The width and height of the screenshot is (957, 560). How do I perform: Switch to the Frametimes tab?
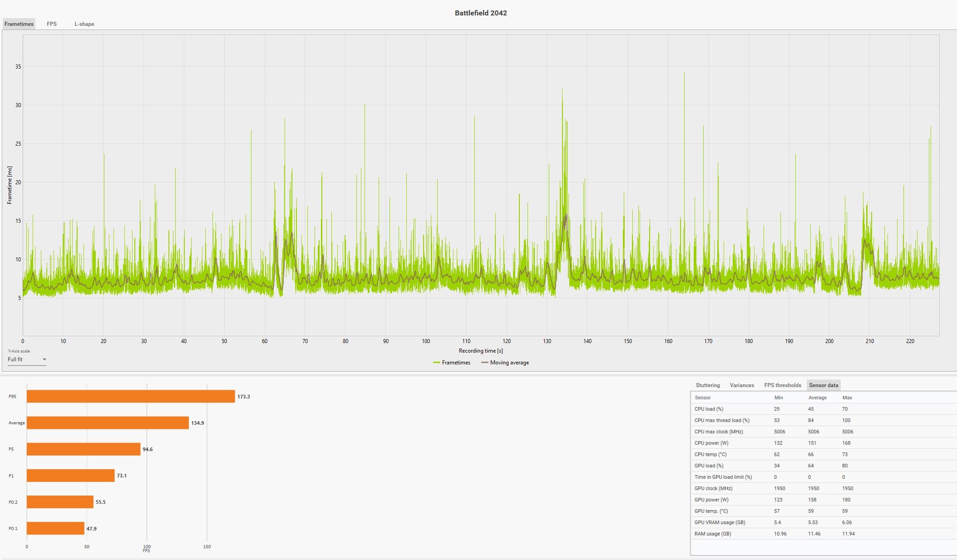[19, 24]
